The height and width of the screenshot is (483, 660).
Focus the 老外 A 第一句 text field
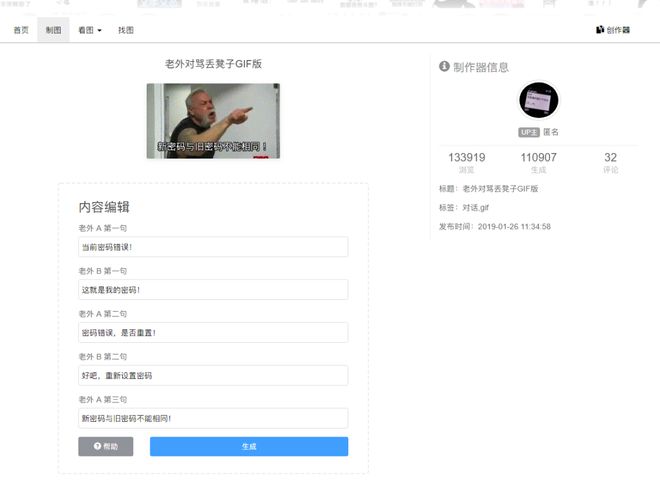[x=213, y=247]
